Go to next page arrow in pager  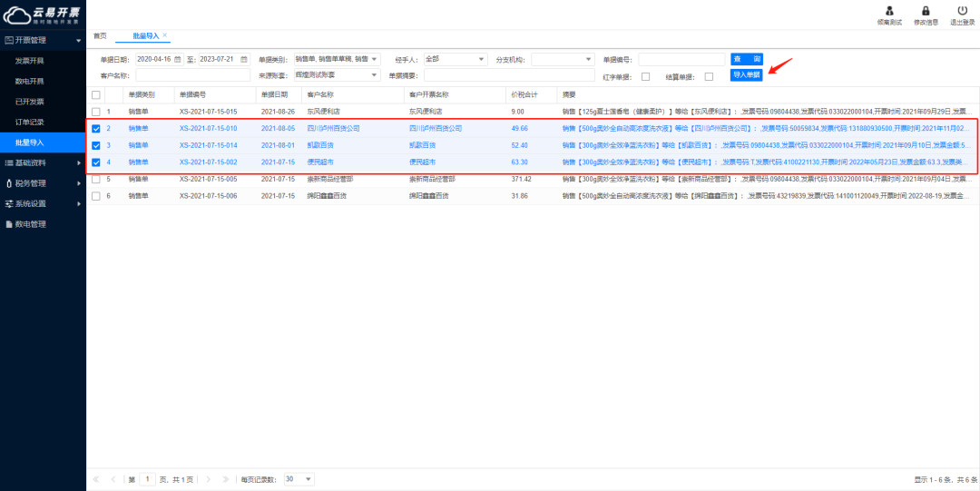pyautogui.click(x=209, y=479)
